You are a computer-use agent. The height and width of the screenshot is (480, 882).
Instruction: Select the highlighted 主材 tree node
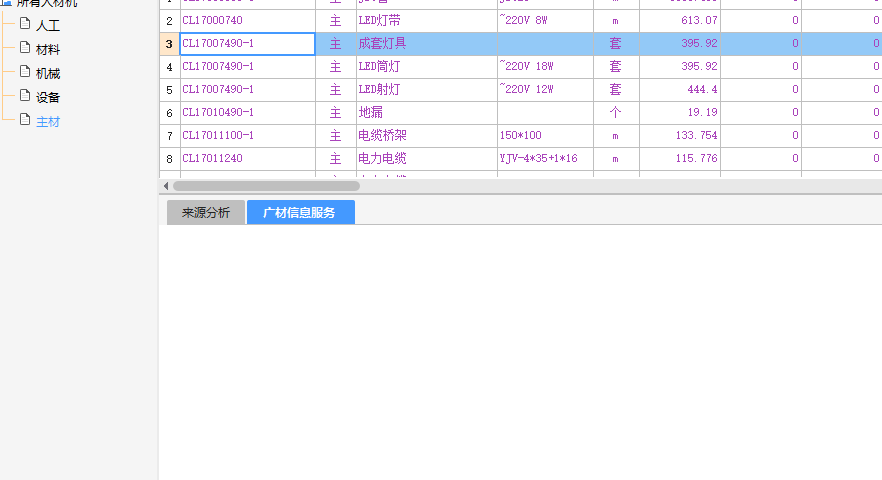(x=47, y=122)
